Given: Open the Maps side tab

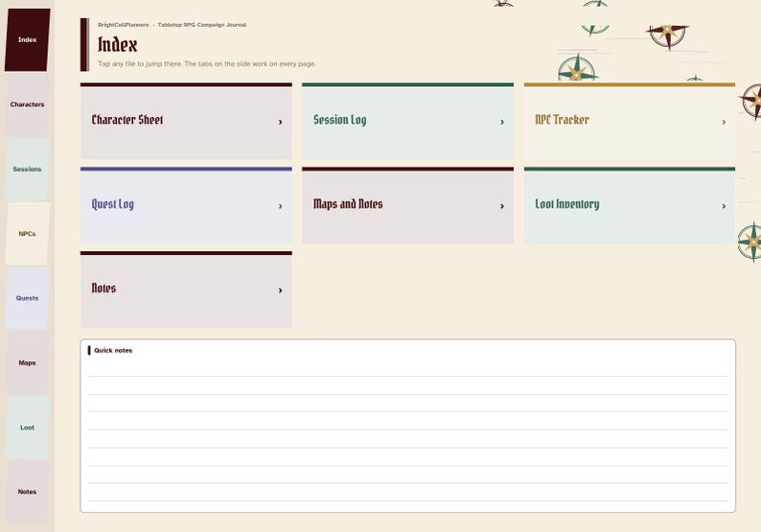Looking at the screenshot, I should point(27,362).
